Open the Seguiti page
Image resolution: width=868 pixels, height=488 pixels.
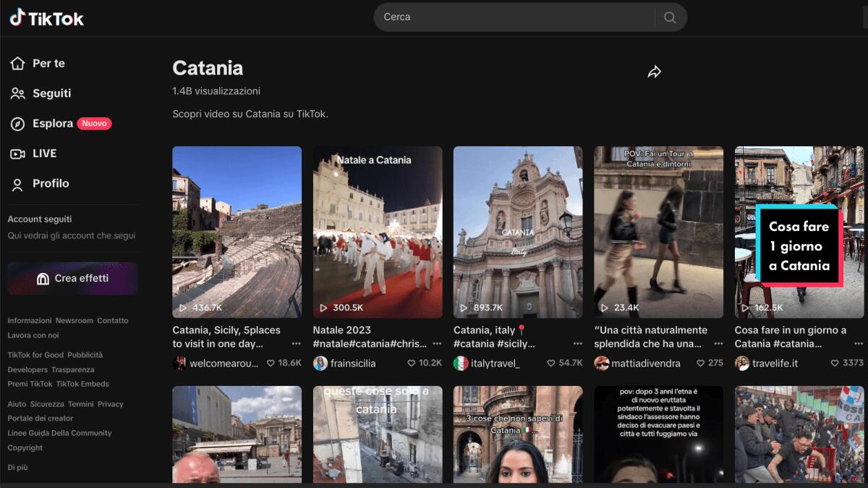click(x=51, y=93)
